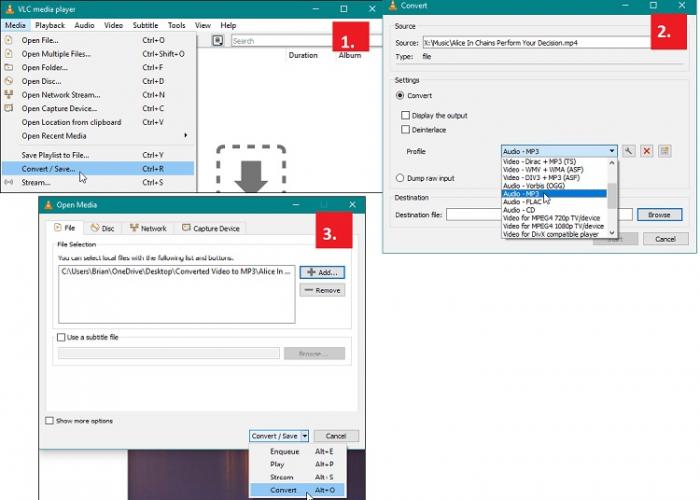Image resolution: width=700 pixels, height=500 pixels.
Task: Click the Stream menu entry icon
Action: click(8, 182)
